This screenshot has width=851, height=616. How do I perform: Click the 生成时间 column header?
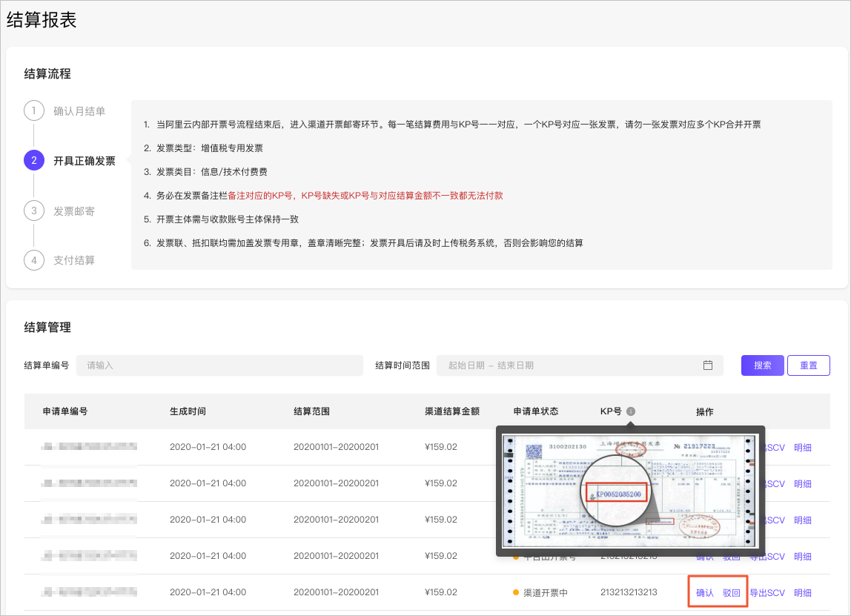click(188, 411)
